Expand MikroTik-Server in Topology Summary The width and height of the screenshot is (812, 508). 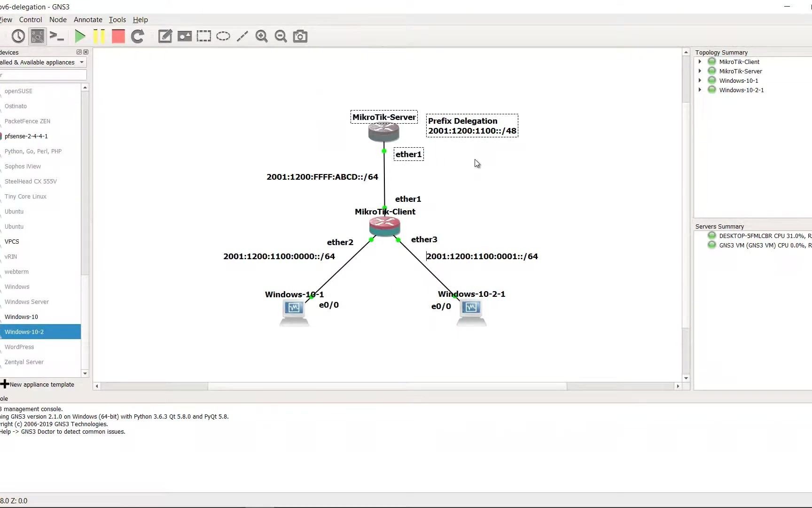coord(700,71)
